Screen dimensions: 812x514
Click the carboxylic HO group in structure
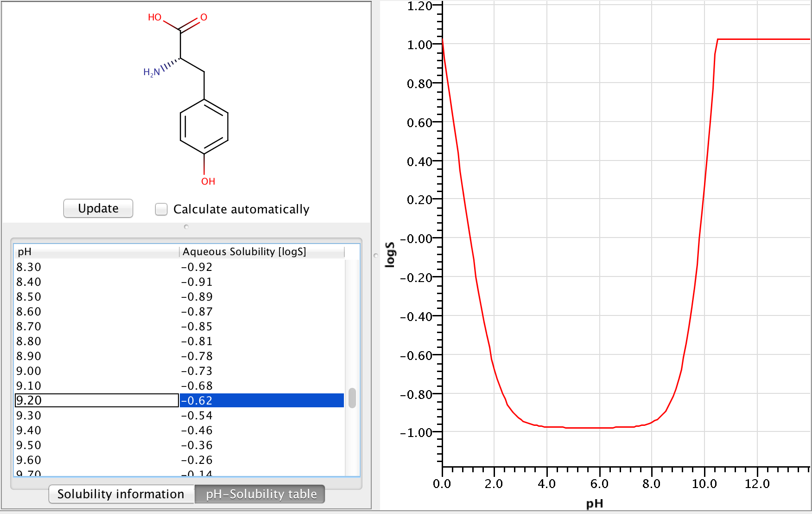pyautogui.click(x=155, y=18)
